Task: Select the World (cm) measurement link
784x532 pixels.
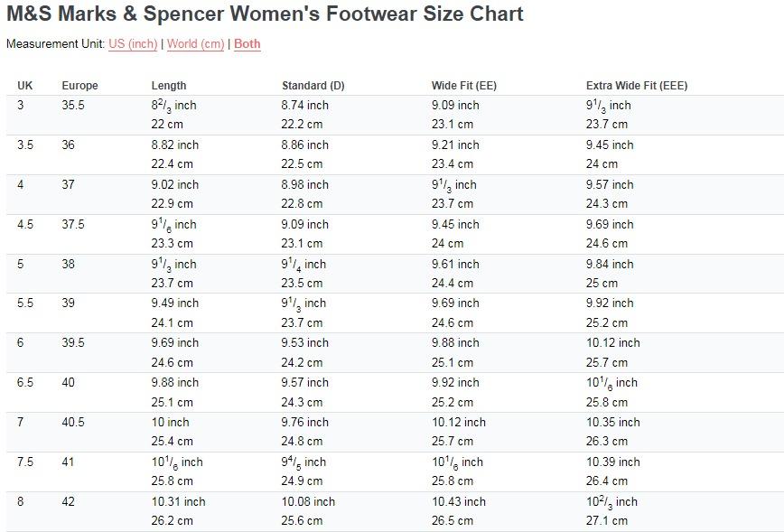Action: pos(195,44)
